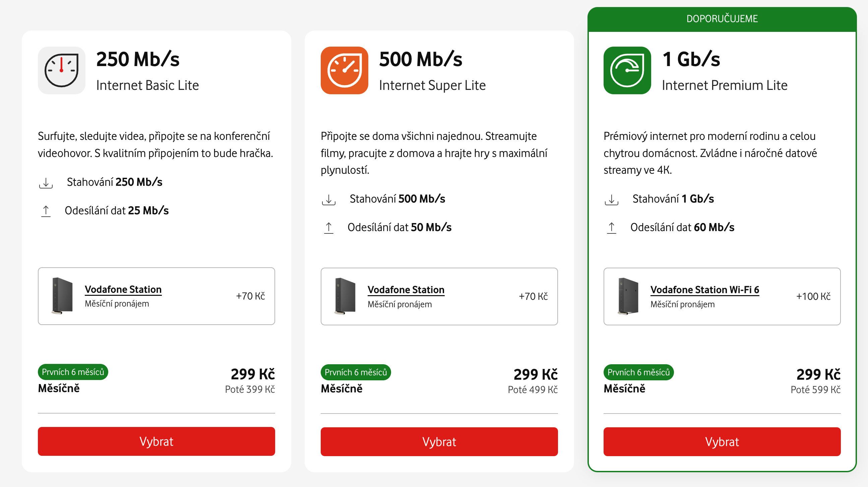Viewport: 868px width, 487px height.
Task: Click the orange 500 Mb/s speedometer icon
Action: 344,70
